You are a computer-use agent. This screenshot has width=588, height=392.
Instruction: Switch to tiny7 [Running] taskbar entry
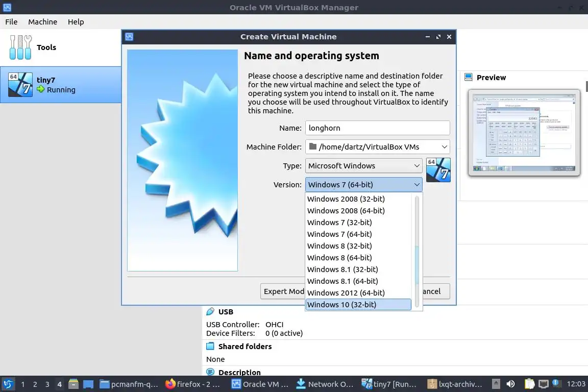(389, 384)
